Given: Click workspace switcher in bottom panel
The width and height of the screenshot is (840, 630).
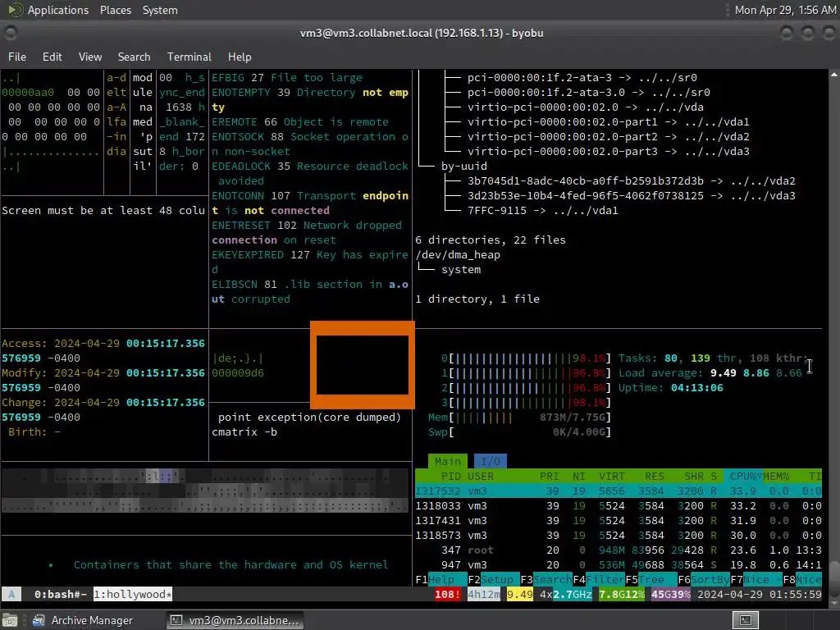Looking at the screenshot, I should click(745, 620).
